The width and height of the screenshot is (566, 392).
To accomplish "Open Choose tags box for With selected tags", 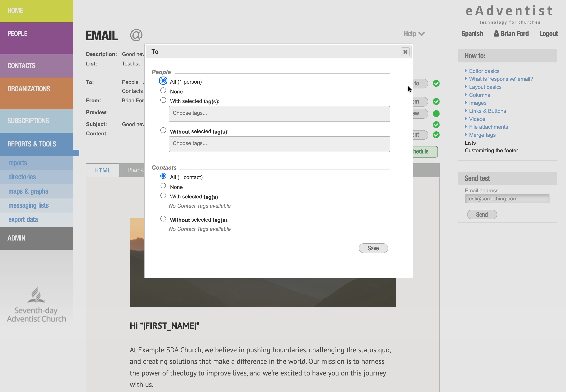I will pos(279,114).
